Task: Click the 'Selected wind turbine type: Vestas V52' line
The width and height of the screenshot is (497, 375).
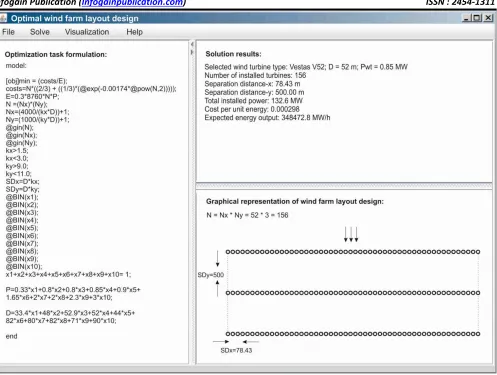Action: (306, 67)
